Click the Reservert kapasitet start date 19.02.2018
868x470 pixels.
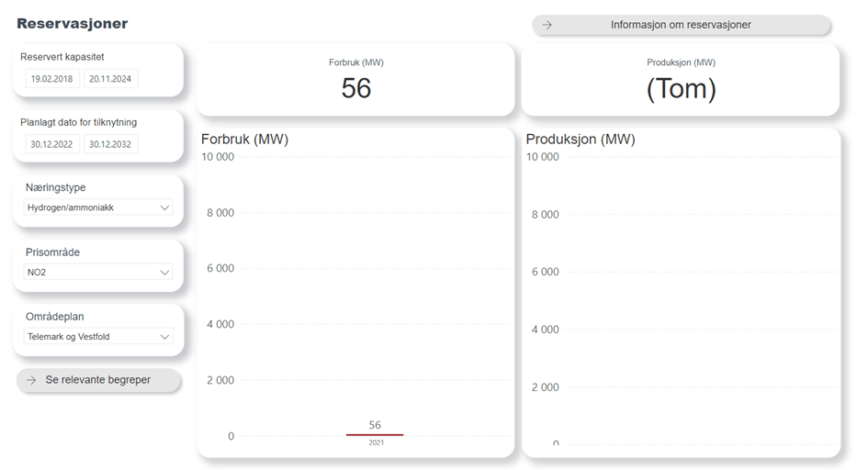[51, 79]
